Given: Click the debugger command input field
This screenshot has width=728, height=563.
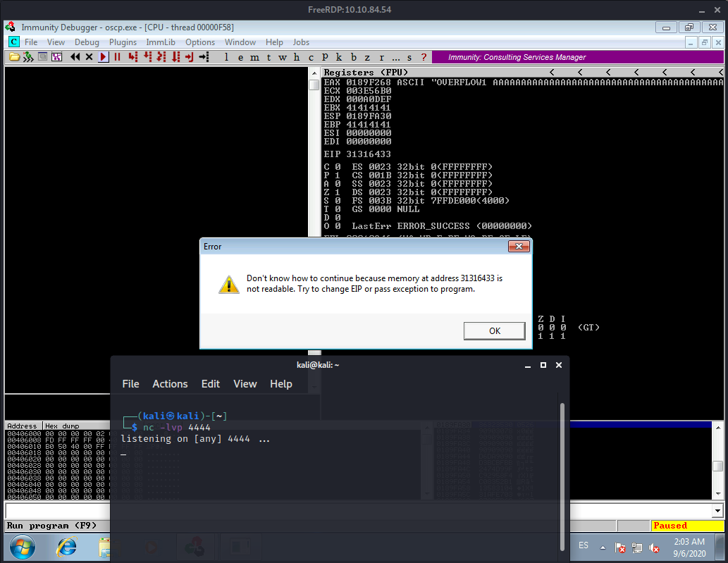Looking at the screenshot, I should [359, 511].
